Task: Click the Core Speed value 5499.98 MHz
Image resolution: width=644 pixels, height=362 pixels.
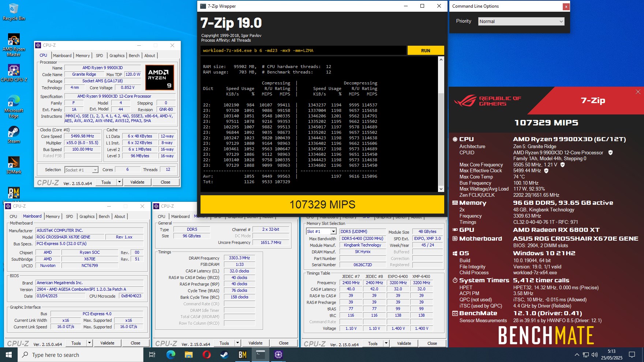Action: [x=82, y=136]
